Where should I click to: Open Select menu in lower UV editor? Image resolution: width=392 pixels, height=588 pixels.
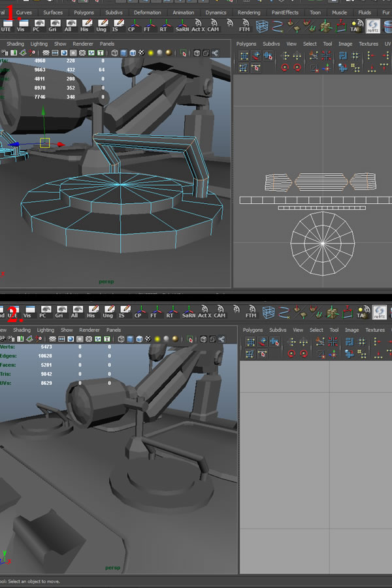point(316,330)
